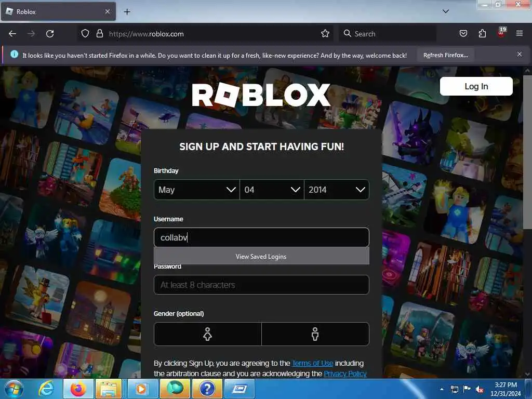Switch to the Roblox tab
Image resolution: width=532 pixels, height=399 pixels.
click(x=58, y=11)
